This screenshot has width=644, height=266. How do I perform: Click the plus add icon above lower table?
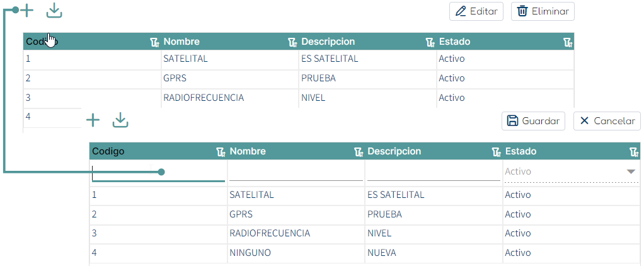point(93,120)
